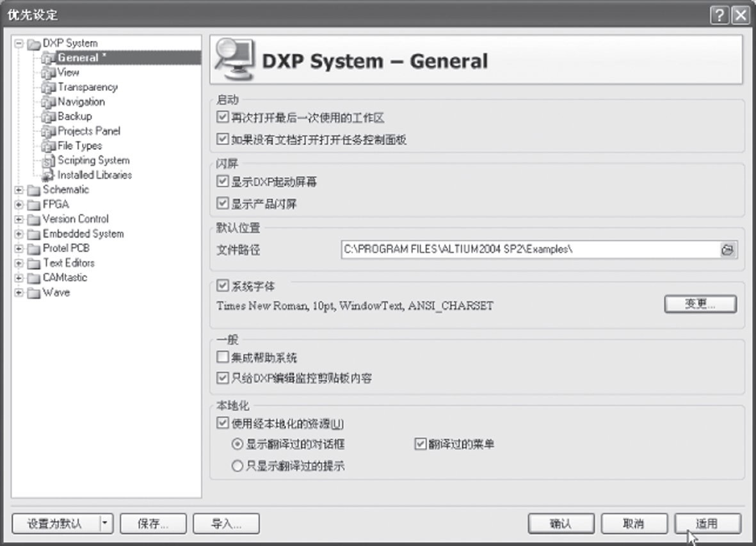Uncheck 显示产品闪屏 option
The height and width of the screenshot is (546, 756).
point(222,204)
